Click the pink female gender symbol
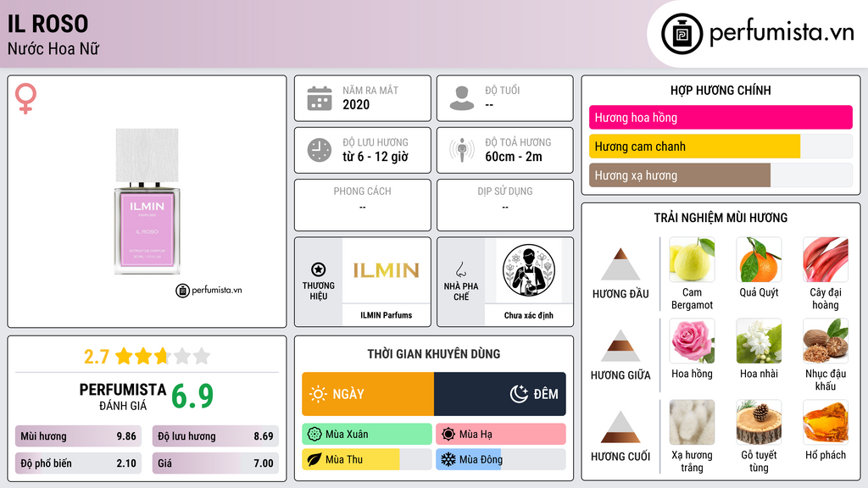868x488 pixels. [25, 98]
